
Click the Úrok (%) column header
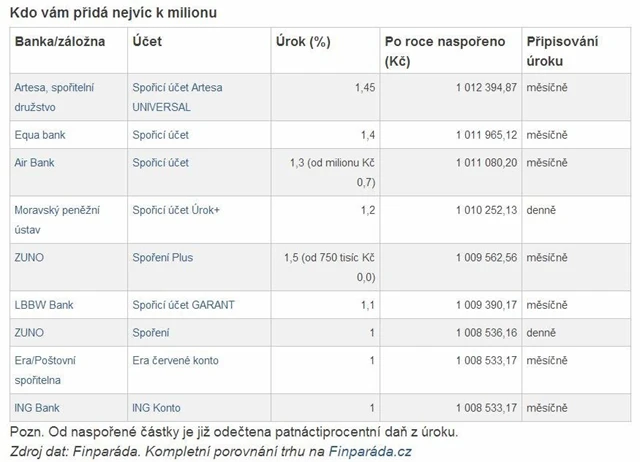pyautogui.click(x=303, y=44)
